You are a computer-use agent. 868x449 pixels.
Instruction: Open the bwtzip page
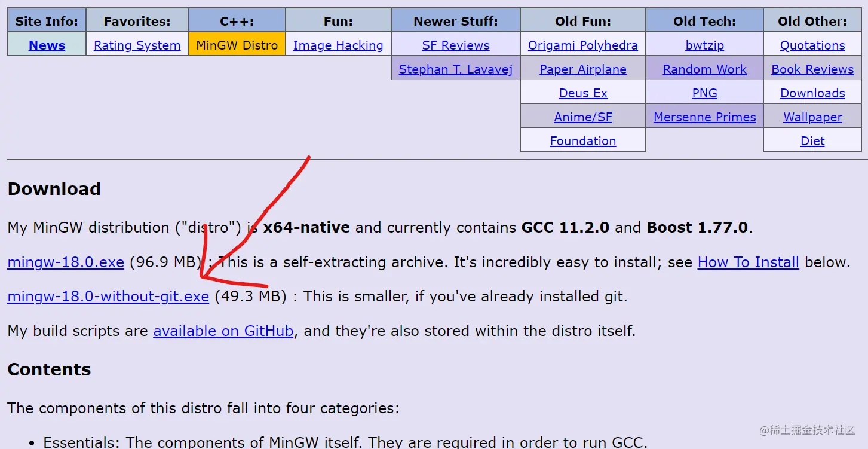(x=704, y=45)
